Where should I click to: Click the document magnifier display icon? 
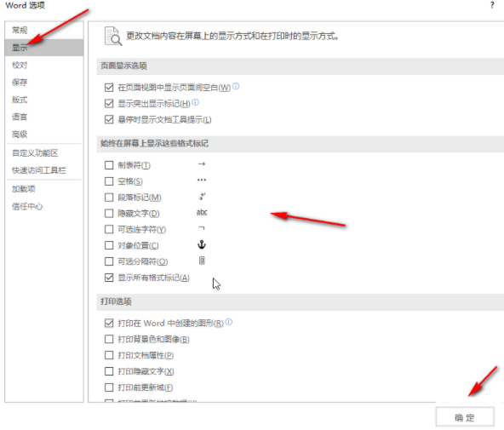tap(113, 36)
